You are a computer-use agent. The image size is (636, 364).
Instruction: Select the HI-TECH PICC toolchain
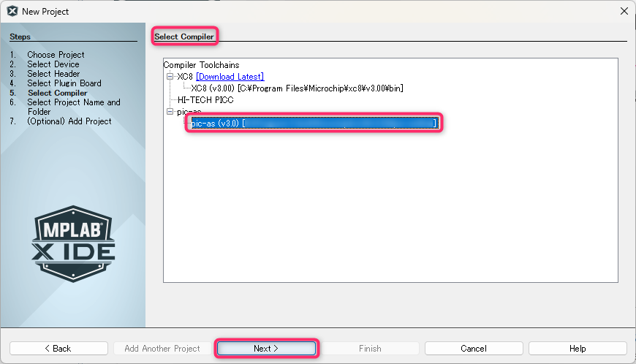click(205, 99)
